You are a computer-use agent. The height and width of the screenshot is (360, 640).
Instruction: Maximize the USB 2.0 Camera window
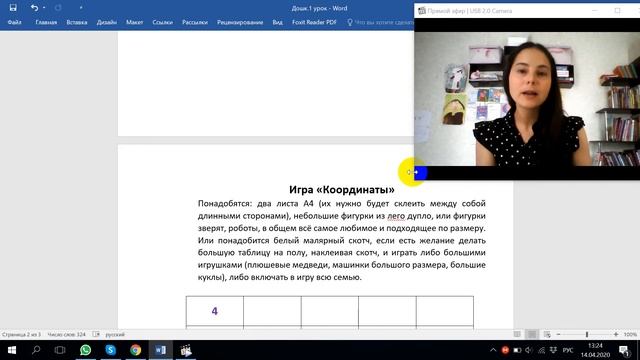click(617, 11)
